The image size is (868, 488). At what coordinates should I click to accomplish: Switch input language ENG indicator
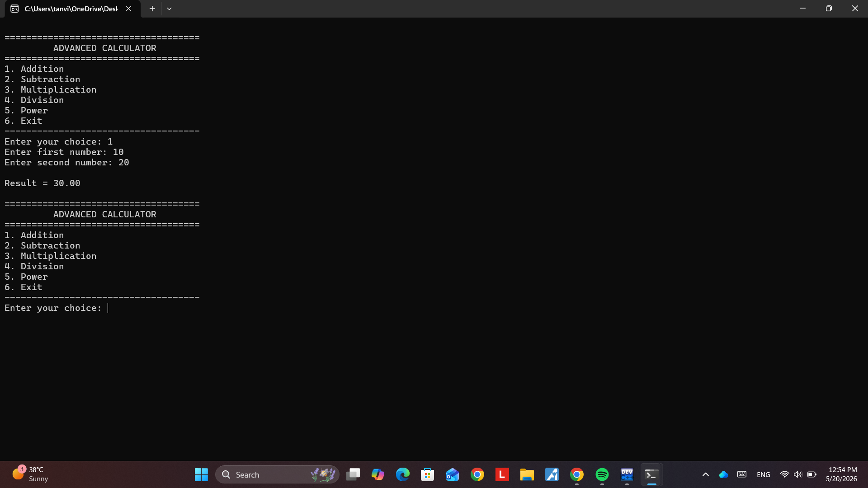coord(764,474)
